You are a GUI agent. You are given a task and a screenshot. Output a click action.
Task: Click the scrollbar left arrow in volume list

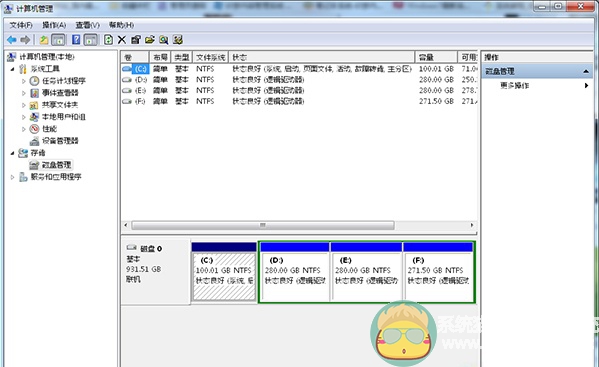pos(126,225)
